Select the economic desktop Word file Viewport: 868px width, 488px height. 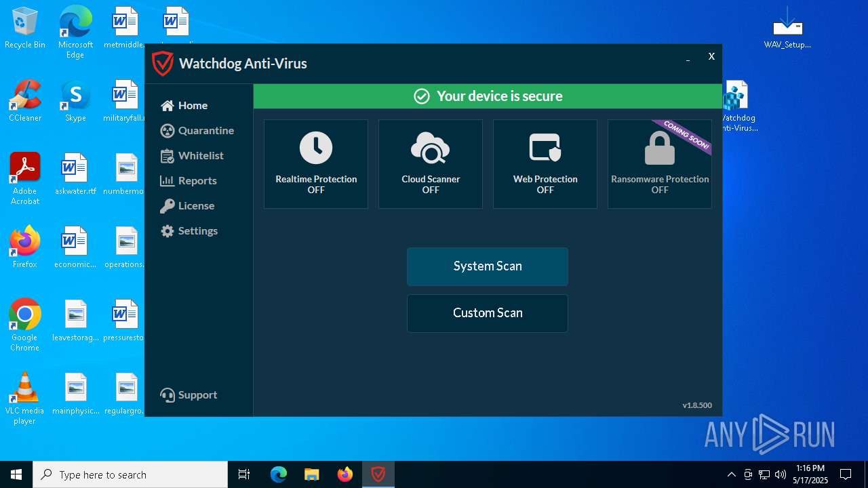click(x=75, y=247)
